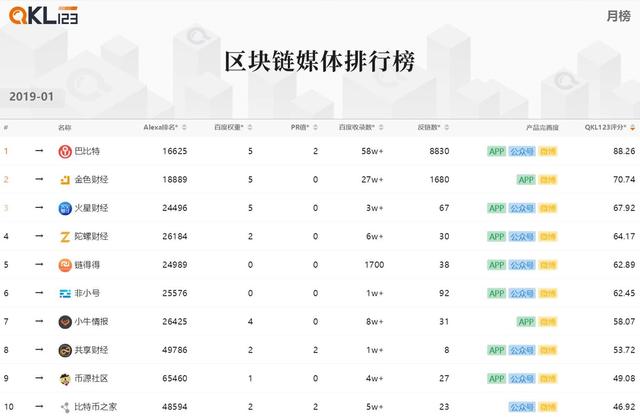Screen dimensions: 640x420
Task: Click the yellow tag in 金色财经 row
Action: coord(547,180)
